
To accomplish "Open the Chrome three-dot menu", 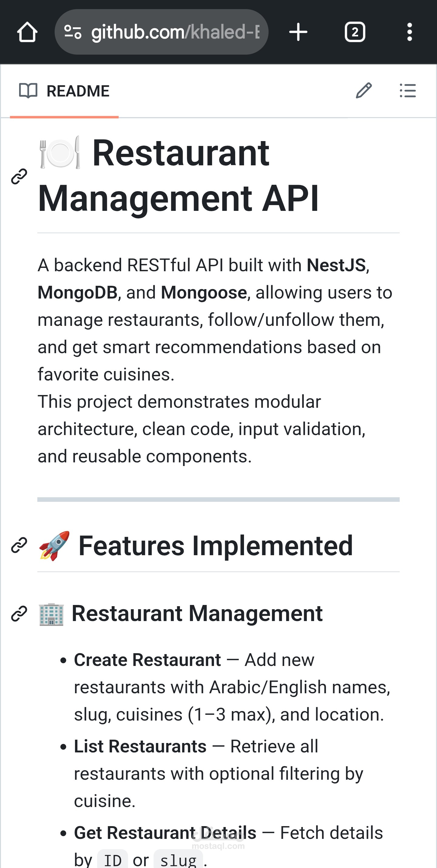I will point(409,32).
